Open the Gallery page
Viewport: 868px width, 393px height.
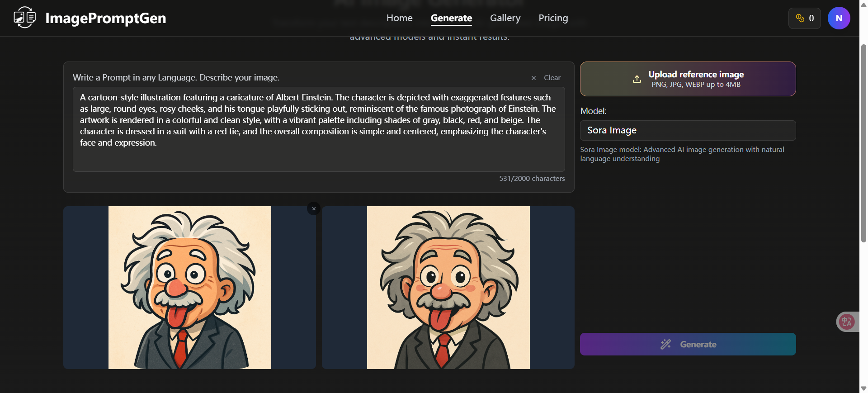(x=505, y=18)
